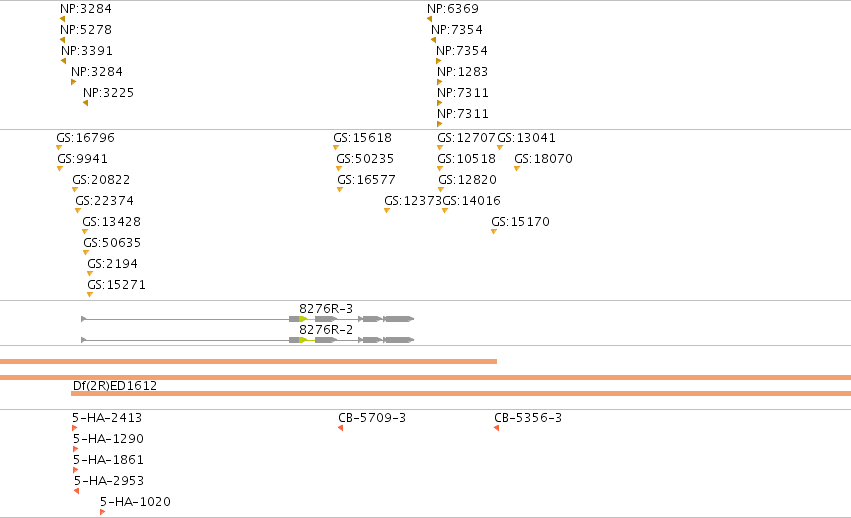Viewport: 851px width, 518px height.
Task: Click the triangle marker below NP:3391
Action: tap(63, 61)
